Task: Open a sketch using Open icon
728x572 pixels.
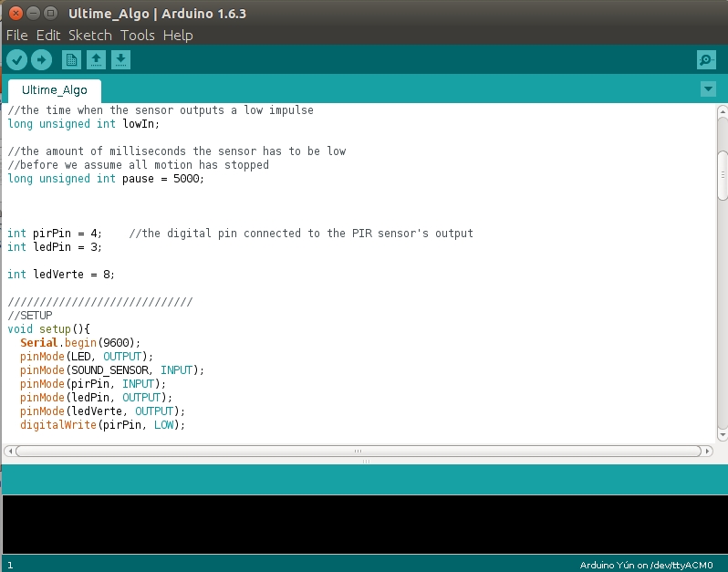Action: coord(96,60)
